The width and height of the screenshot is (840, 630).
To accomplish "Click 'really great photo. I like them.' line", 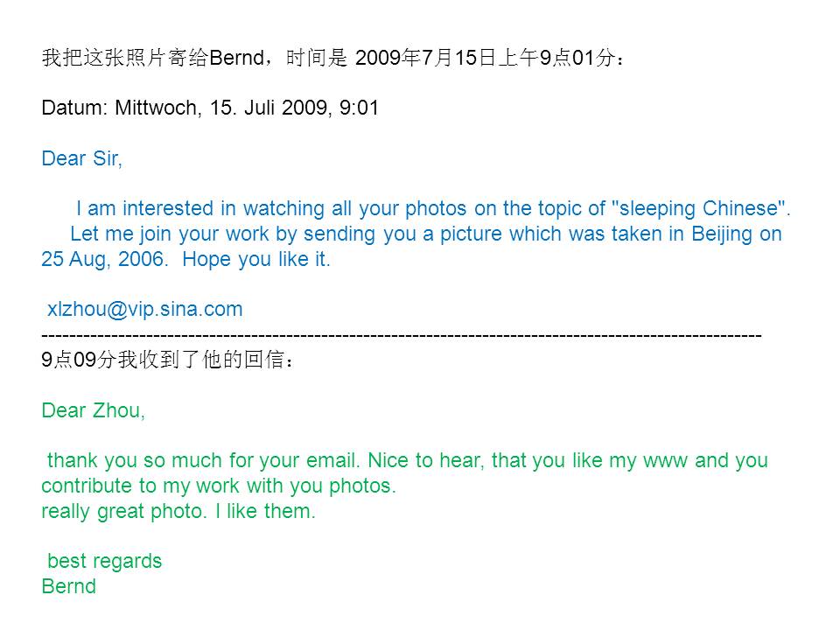I will pos(178,512).
